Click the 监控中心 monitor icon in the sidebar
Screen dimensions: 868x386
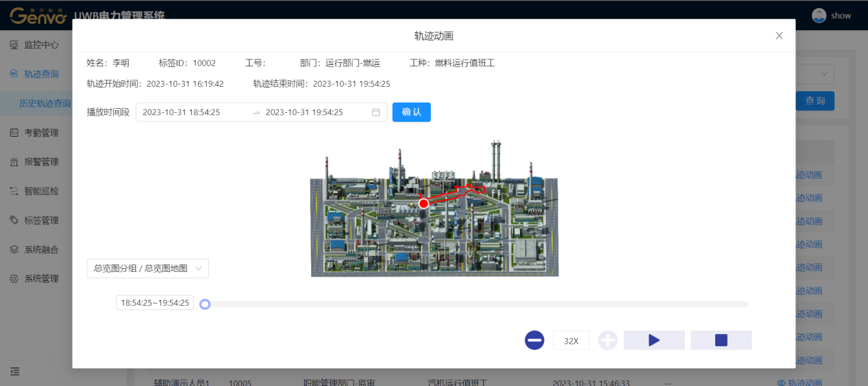coord(14,44)
